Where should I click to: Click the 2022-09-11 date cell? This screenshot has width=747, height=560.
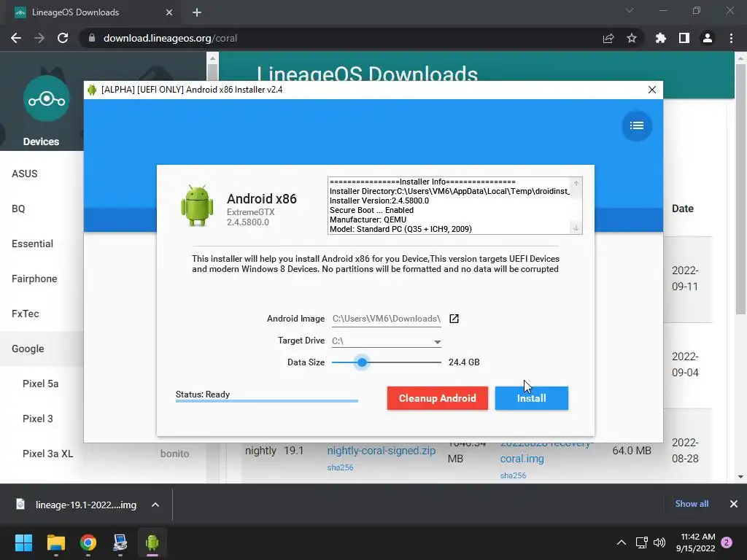point(685,279)
